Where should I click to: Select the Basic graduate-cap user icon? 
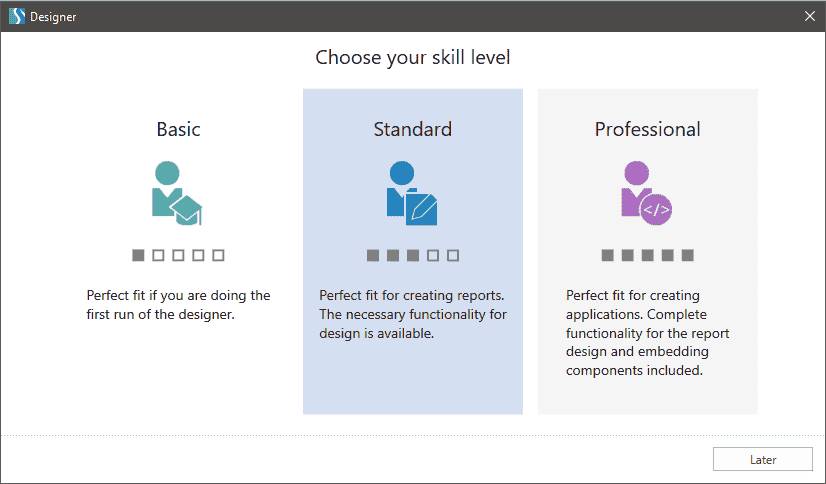click(x=177, y=193)
